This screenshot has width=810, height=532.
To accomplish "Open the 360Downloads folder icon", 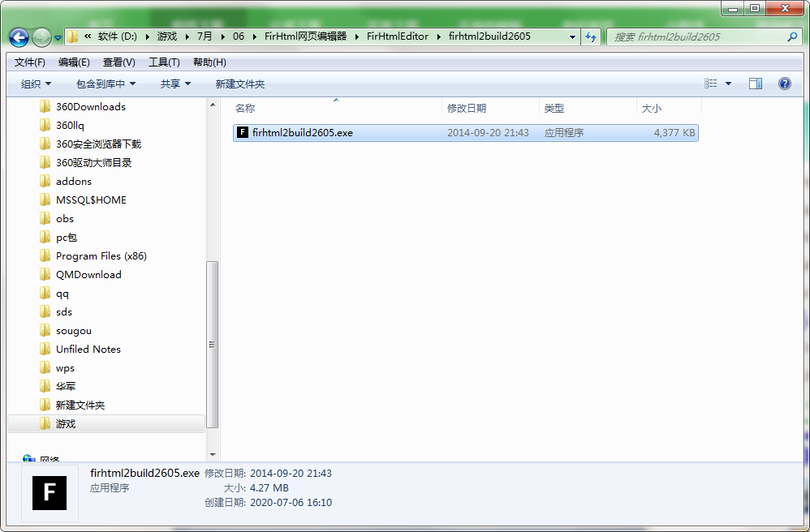I will 46,106.
